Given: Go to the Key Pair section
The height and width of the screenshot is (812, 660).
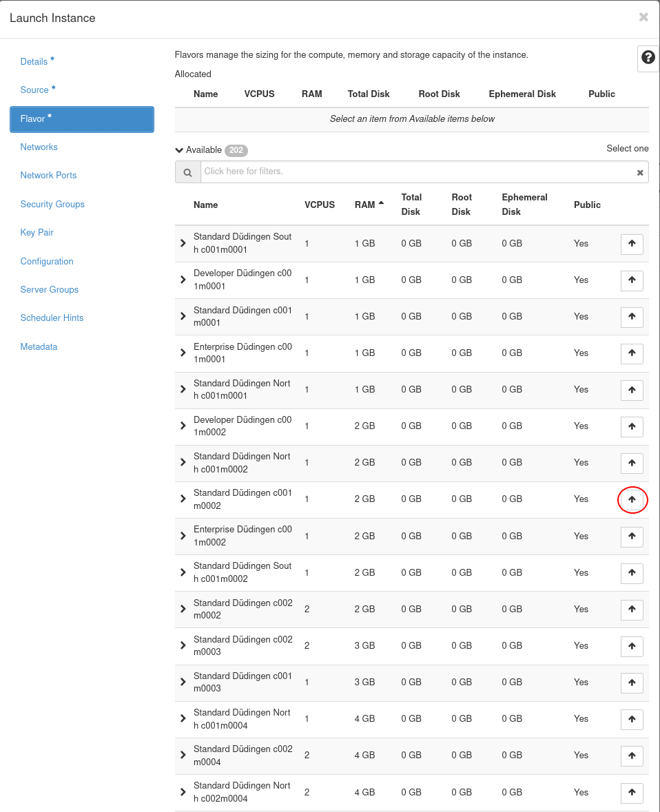Looking at the screenshot, I should [x=37, y=232].
